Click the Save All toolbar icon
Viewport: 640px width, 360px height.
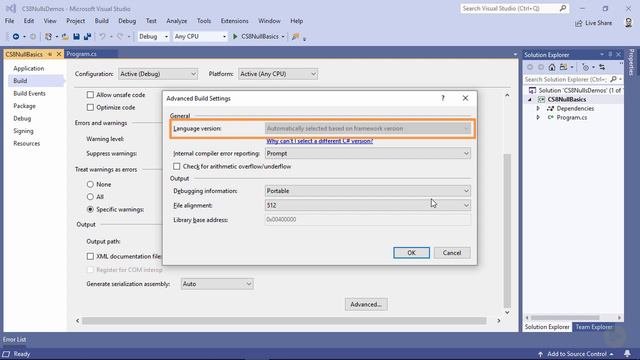(87, 37)
